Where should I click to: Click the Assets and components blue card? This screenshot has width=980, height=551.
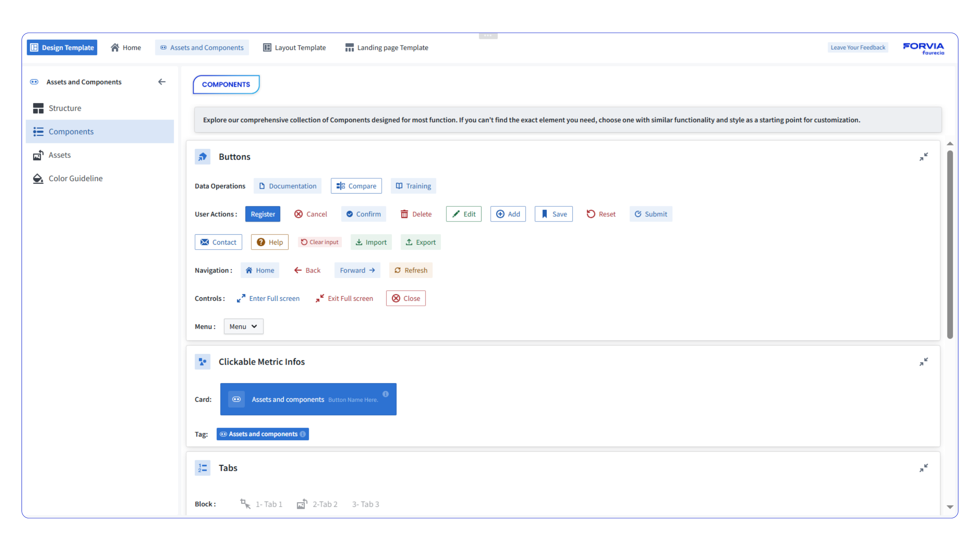pyautogui.click(x=308, y=399)
